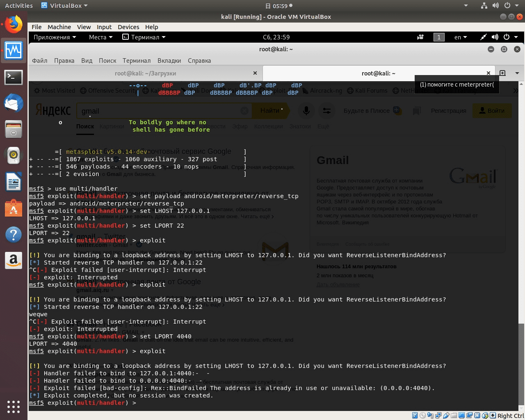The image size is (525, 420).
Task: Click the terminal vertical scrollbar handle
Action: pos(521,365)
